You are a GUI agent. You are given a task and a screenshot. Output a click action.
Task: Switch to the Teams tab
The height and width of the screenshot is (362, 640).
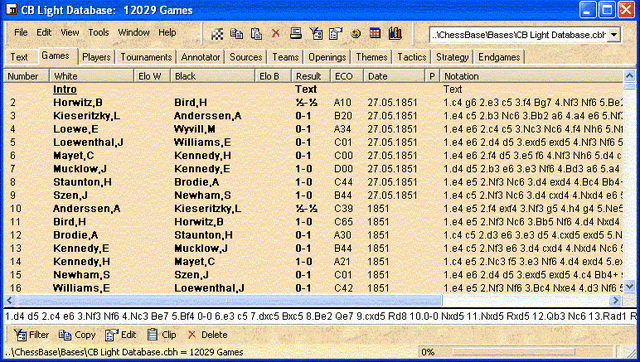pos(285,57)
